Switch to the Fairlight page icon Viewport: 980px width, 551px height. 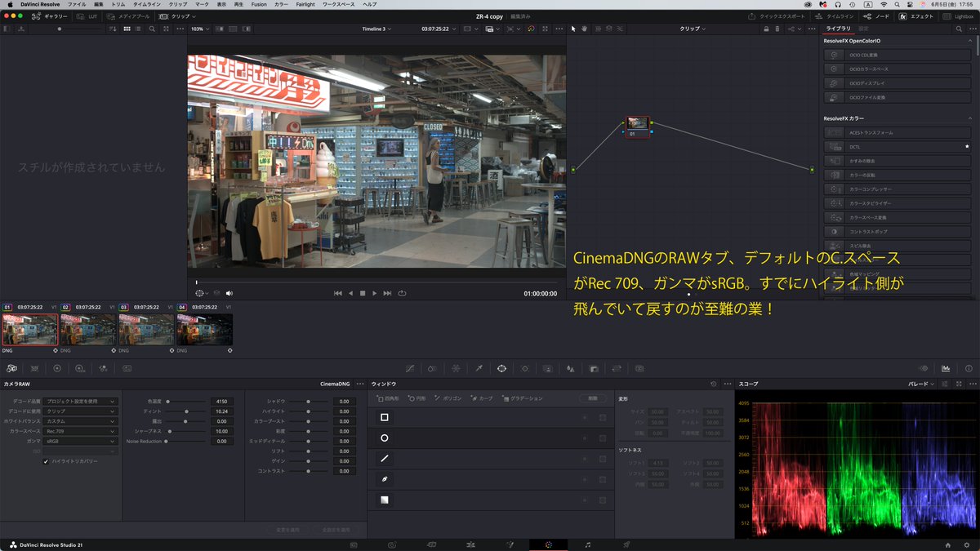tap(587, 544)
